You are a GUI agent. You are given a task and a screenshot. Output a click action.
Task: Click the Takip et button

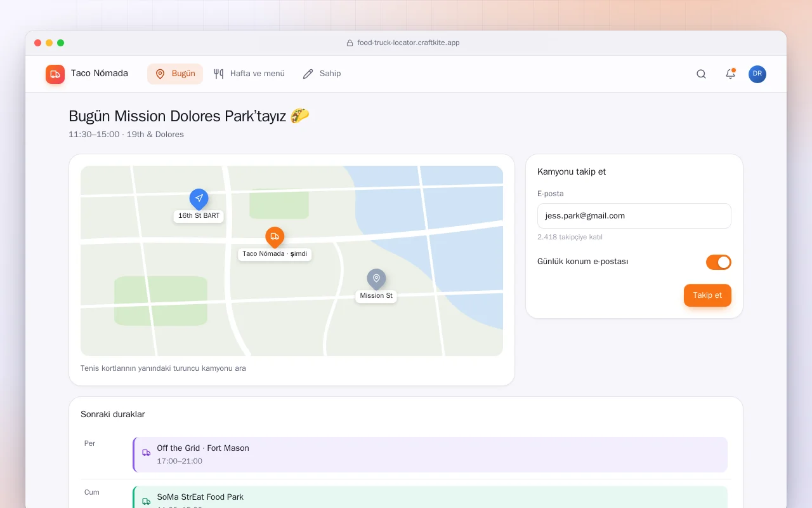(707, 295)
